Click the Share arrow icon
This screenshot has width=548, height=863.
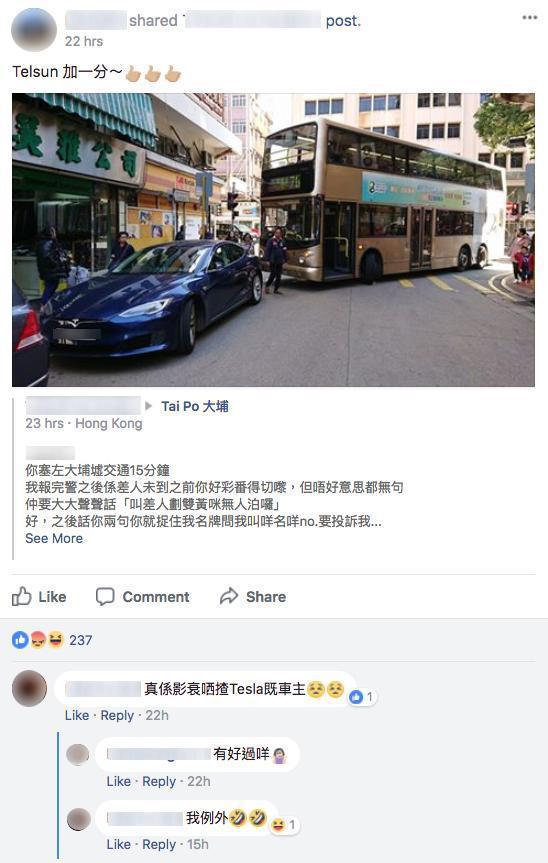pyautogui.click(x=229, y=596)
